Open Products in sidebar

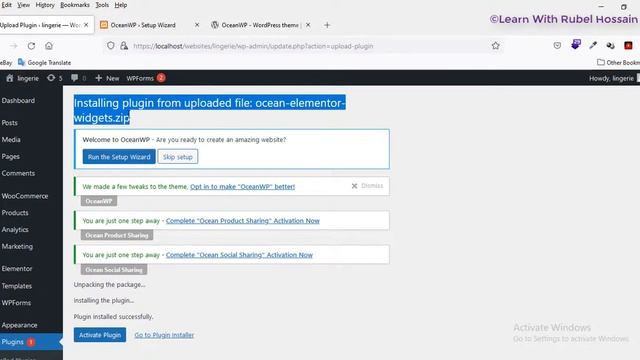15,213
